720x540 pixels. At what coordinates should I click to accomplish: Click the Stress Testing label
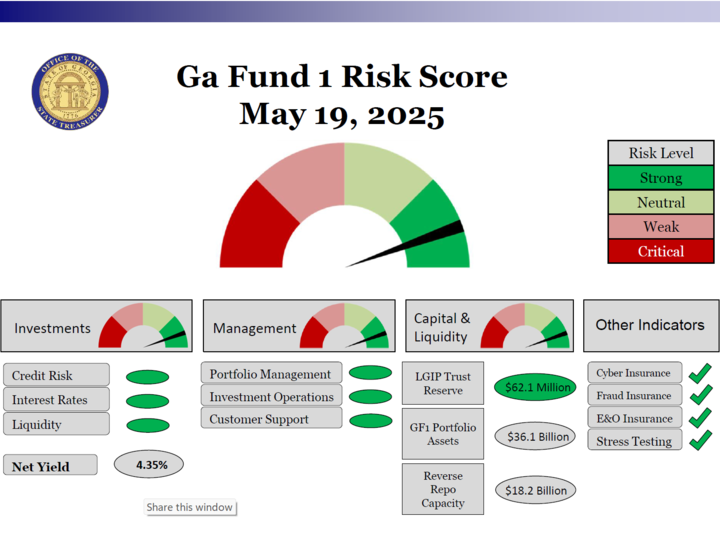coord(635,440)
